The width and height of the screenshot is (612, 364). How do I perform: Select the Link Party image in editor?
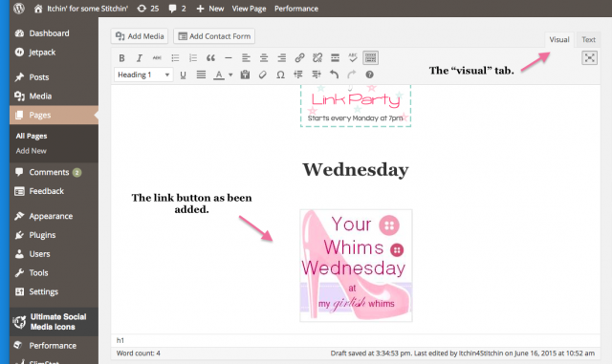pyautogui.click(x=356, y=106)
